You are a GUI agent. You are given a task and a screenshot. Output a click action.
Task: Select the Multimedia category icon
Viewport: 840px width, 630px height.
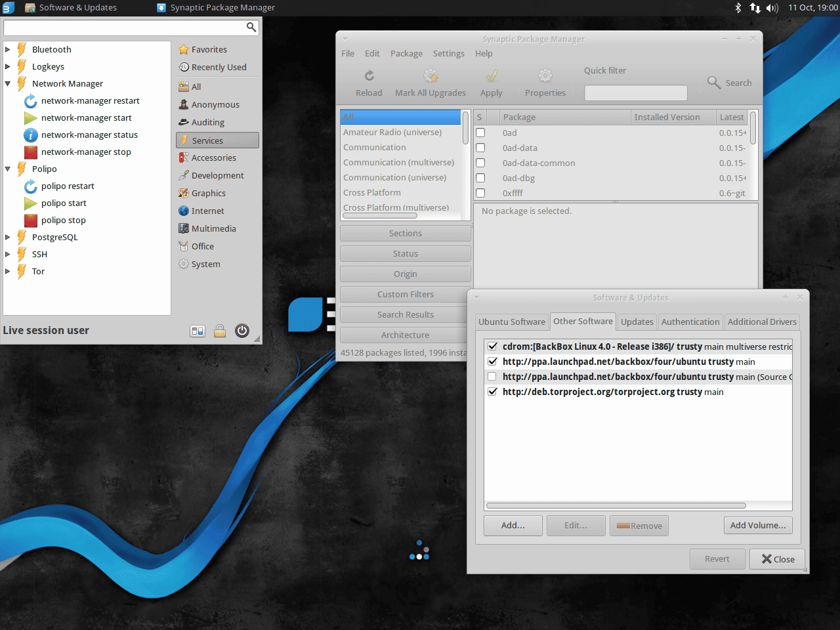pyautogui.click(x=184, y=228)
